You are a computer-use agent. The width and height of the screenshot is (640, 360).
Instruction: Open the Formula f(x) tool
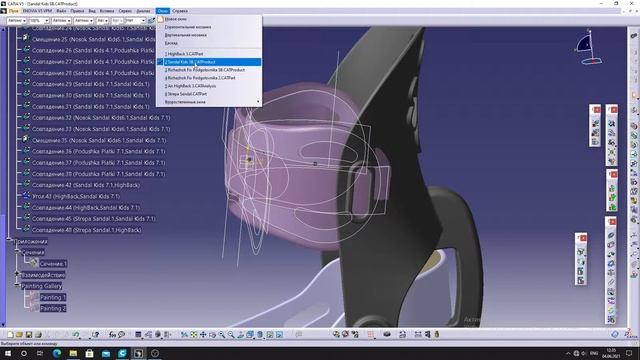click(x=113, y=335)
